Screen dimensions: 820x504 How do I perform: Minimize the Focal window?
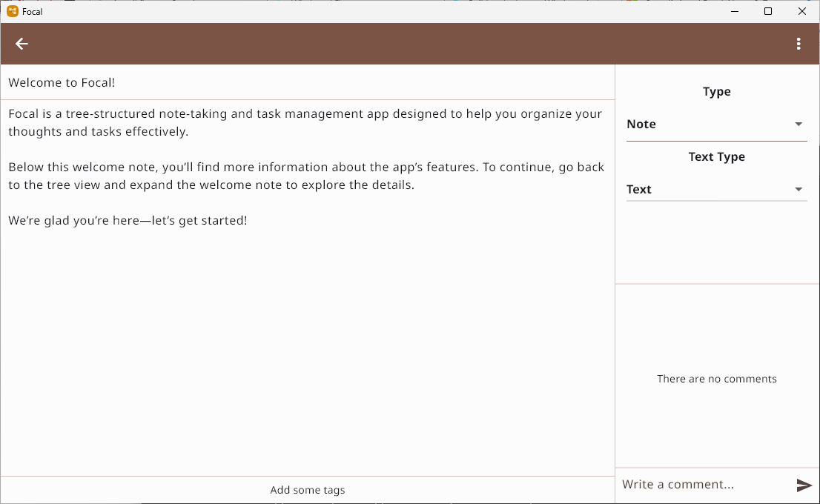click(734, 11)
